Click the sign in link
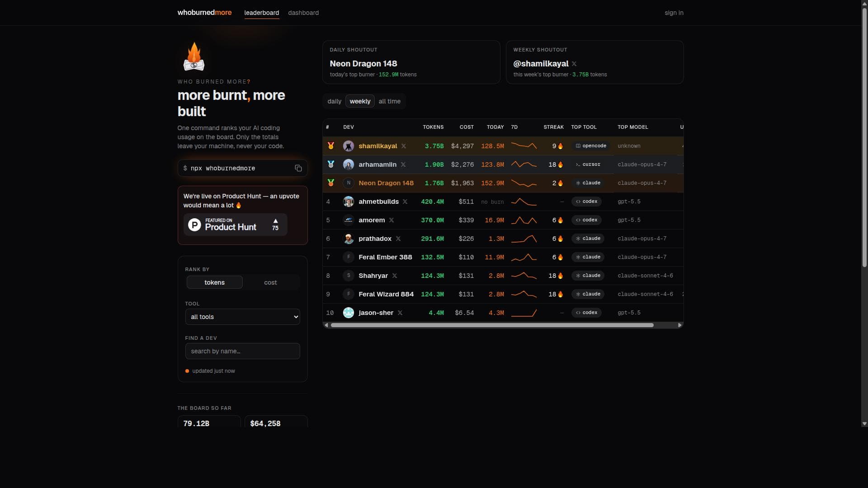Viewport: 868px width, 488px height. (x=674, y=13)
